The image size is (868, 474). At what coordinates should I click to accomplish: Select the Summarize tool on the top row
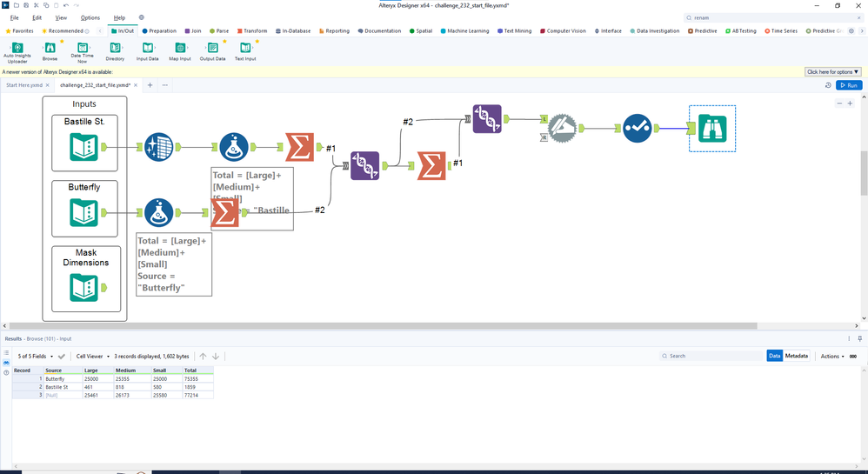coord(299,147)
